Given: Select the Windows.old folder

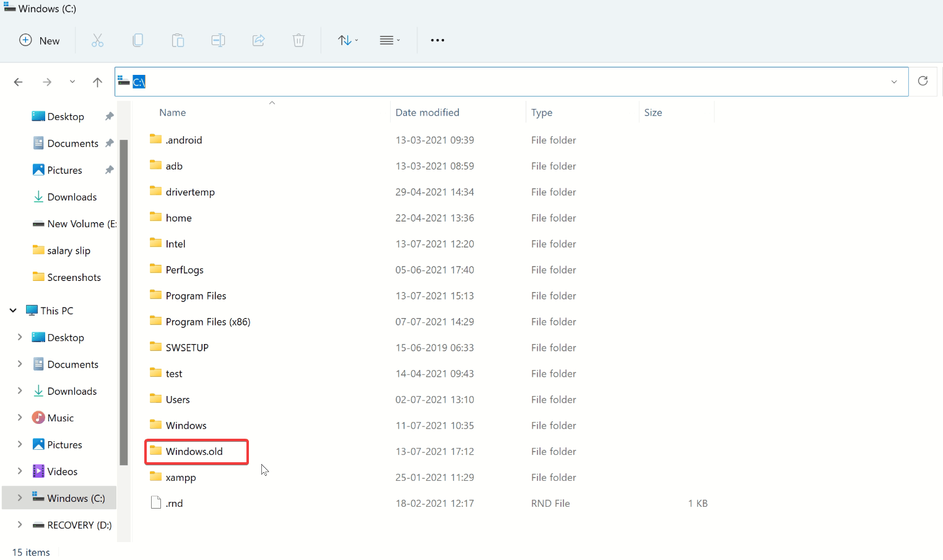Looking at the screenshot, I should [194, 452].
